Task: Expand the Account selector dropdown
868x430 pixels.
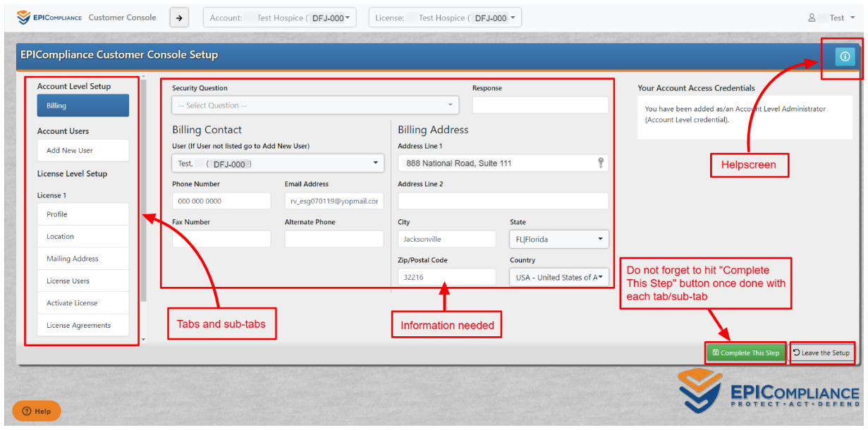Action: [x=280, y=18]
